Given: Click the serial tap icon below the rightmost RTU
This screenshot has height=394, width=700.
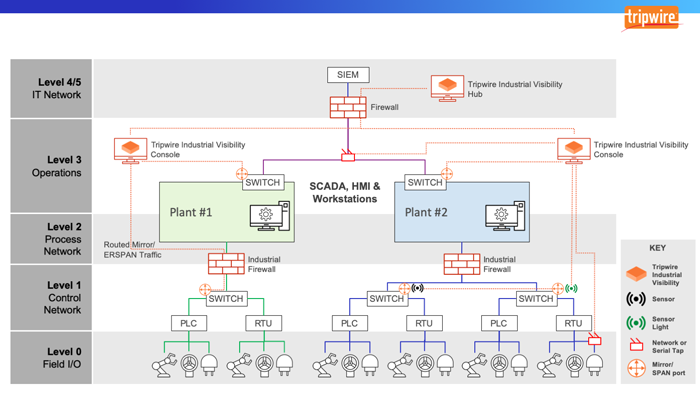Looking at the screenshot, I should pos(594,340).
